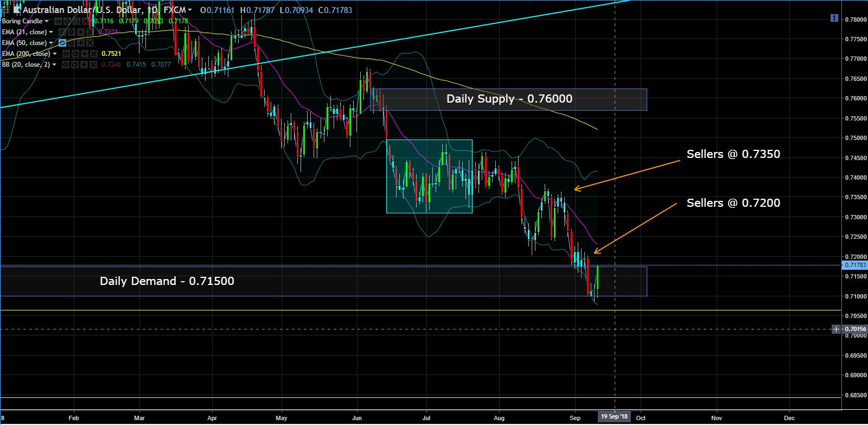Click the Dec label on time axis
The image size is (868, 425).
tap(789, 418)
